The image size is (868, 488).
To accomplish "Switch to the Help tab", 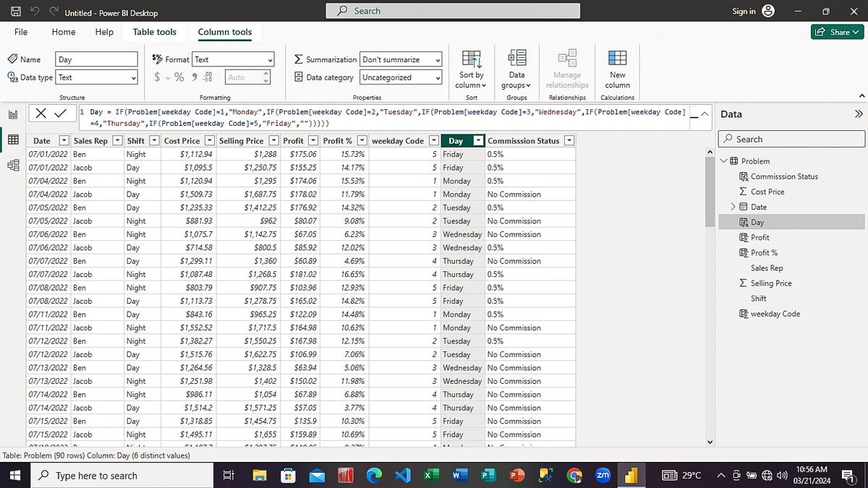I will (104, 32).
